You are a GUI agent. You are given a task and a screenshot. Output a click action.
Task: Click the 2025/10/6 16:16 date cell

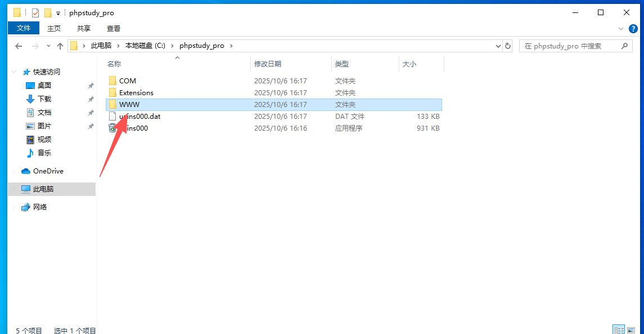[281, 128]
